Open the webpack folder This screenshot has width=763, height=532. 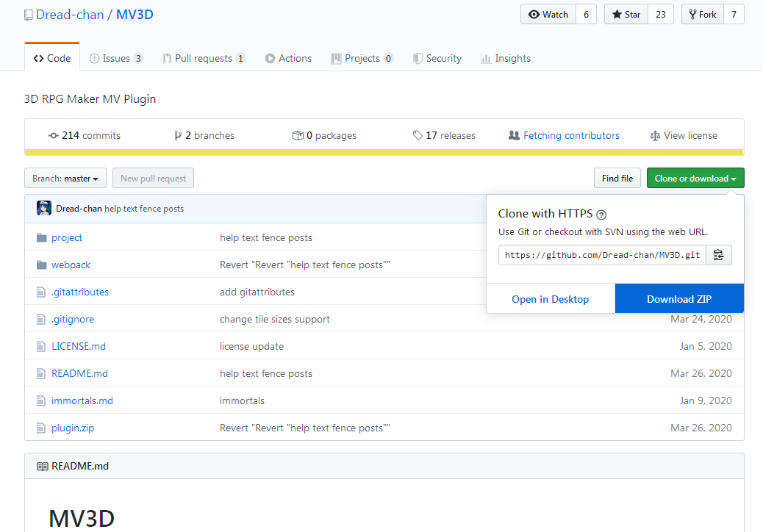[x=71, y=265]
